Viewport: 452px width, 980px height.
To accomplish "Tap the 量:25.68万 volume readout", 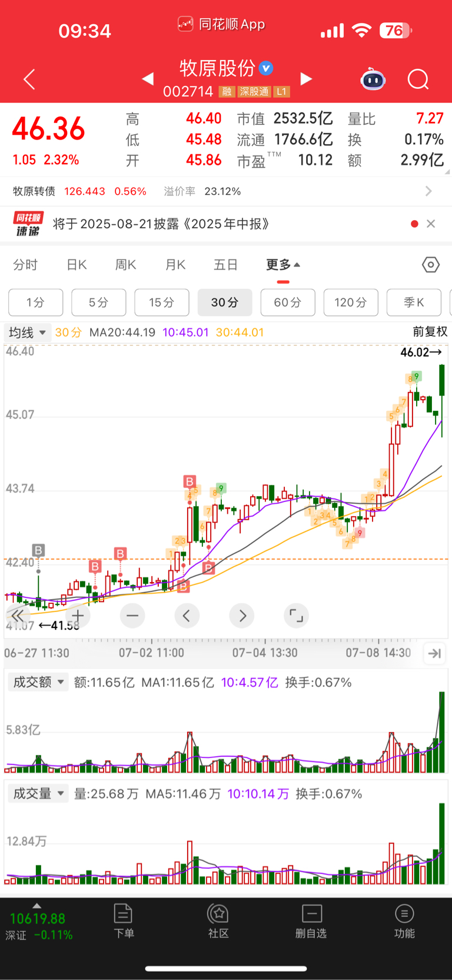I will 106,794.
